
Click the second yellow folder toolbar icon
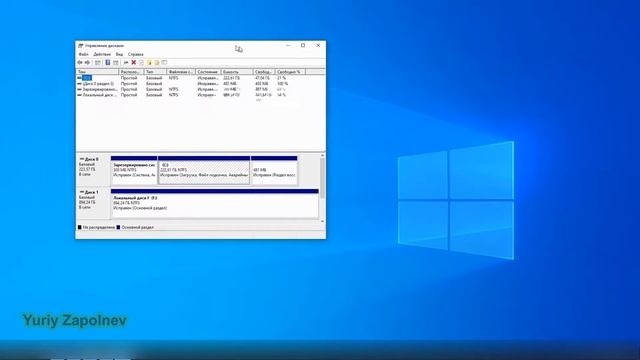tap(157, 62)
